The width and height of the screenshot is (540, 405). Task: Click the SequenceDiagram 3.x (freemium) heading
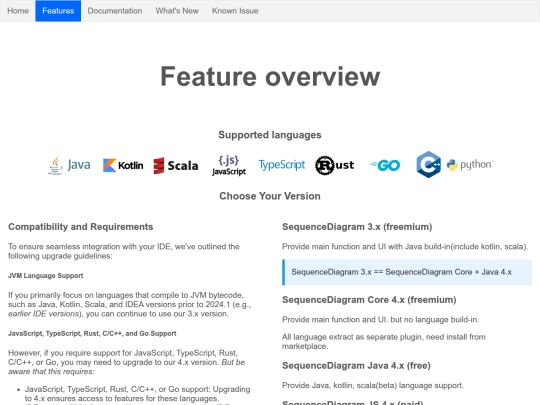pos(357,227)
